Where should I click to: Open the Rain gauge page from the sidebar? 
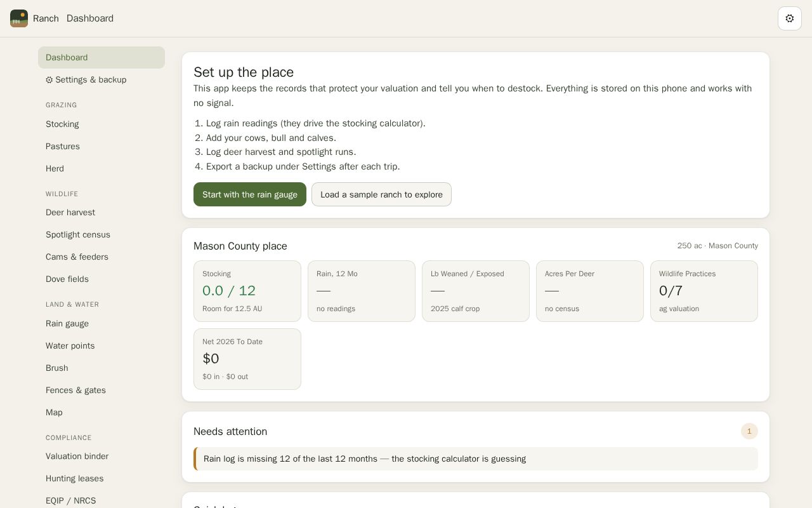(101, 323)
